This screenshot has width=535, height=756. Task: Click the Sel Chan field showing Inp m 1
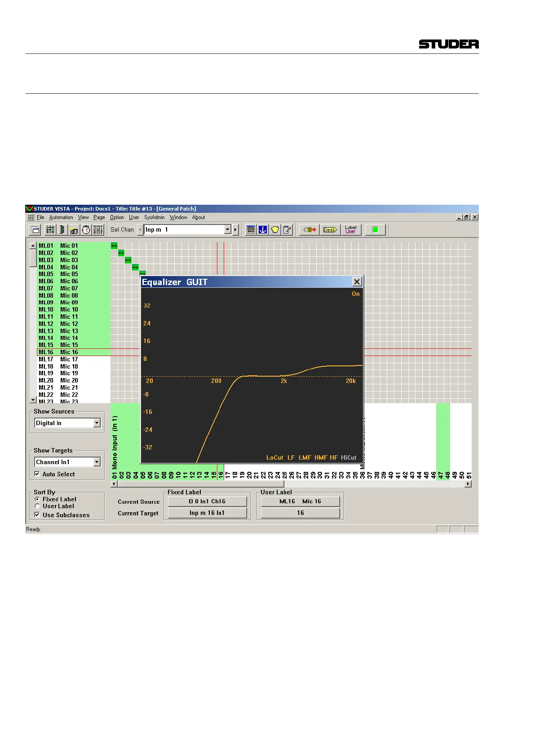point(184,229)
